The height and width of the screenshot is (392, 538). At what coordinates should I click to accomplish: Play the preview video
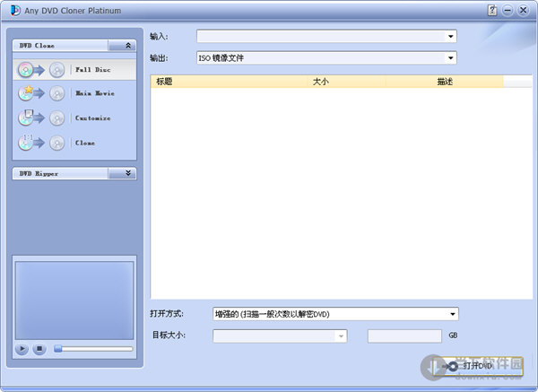pyautogui.click(x=22, y=349)
